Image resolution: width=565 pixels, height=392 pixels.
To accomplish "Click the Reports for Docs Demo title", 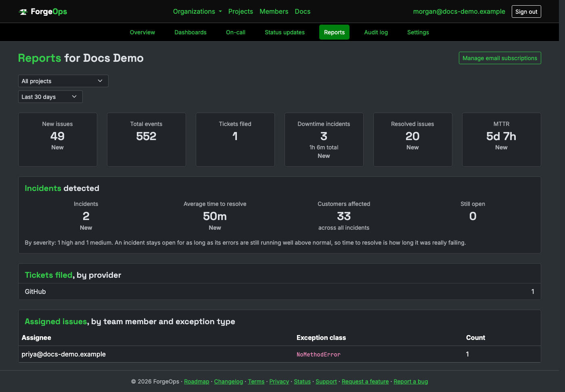I will click(81, 58).
